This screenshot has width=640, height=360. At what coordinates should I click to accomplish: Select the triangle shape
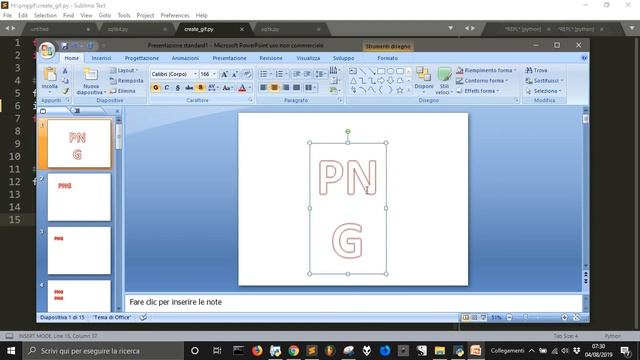click(x=353, y=81)
